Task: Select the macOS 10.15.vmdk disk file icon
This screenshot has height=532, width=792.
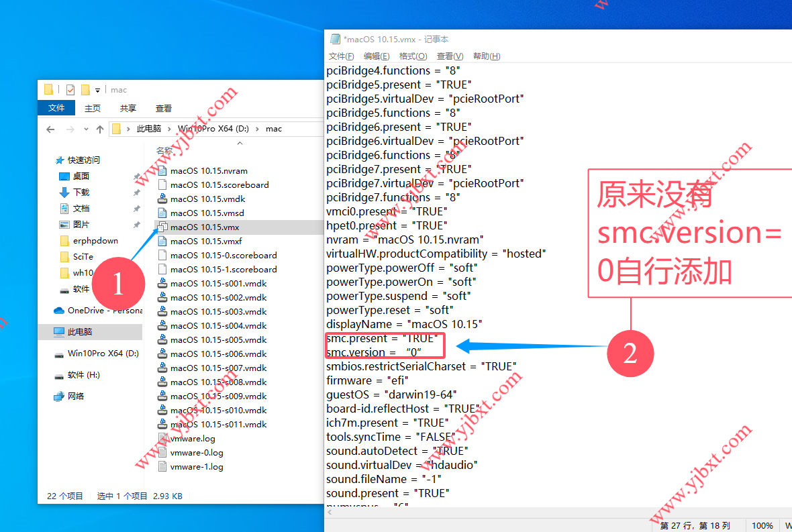Action: point(162,199)
